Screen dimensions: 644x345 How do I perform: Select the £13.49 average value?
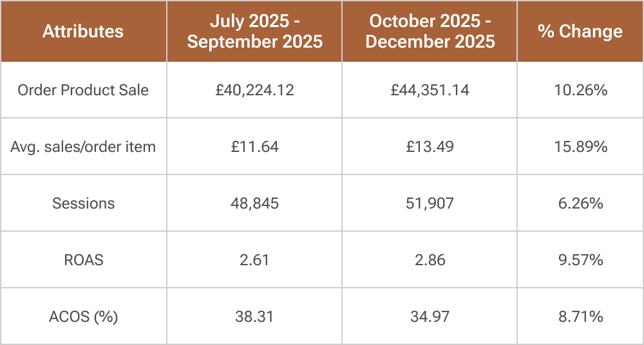click(x=430, y=147)
